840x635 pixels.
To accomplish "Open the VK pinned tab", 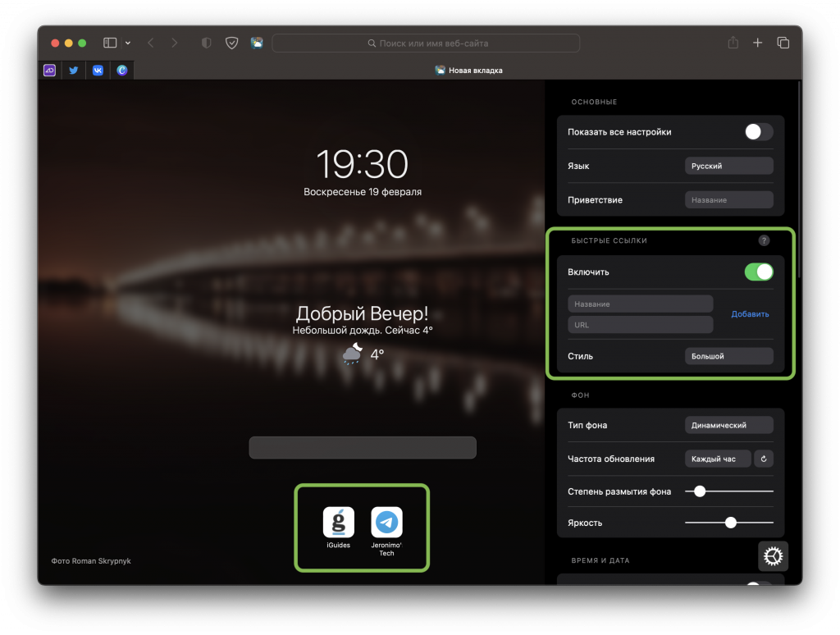I will [98, 71].
